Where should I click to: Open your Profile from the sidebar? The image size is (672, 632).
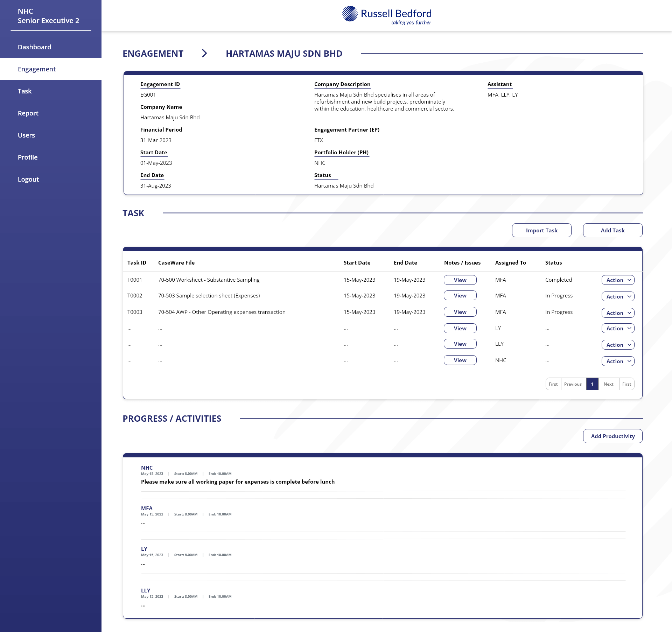tap(28, 157)
